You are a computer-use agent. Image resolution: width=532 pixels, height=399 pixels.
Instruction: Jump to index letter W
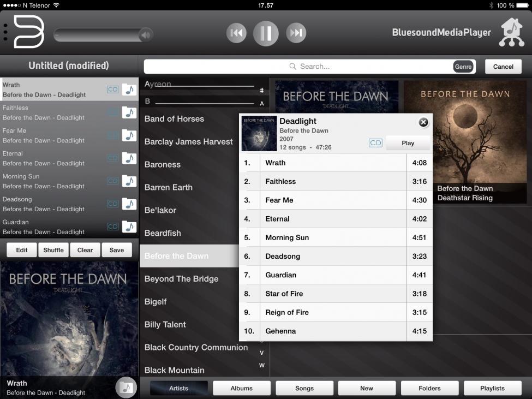[x=261, y=365]
